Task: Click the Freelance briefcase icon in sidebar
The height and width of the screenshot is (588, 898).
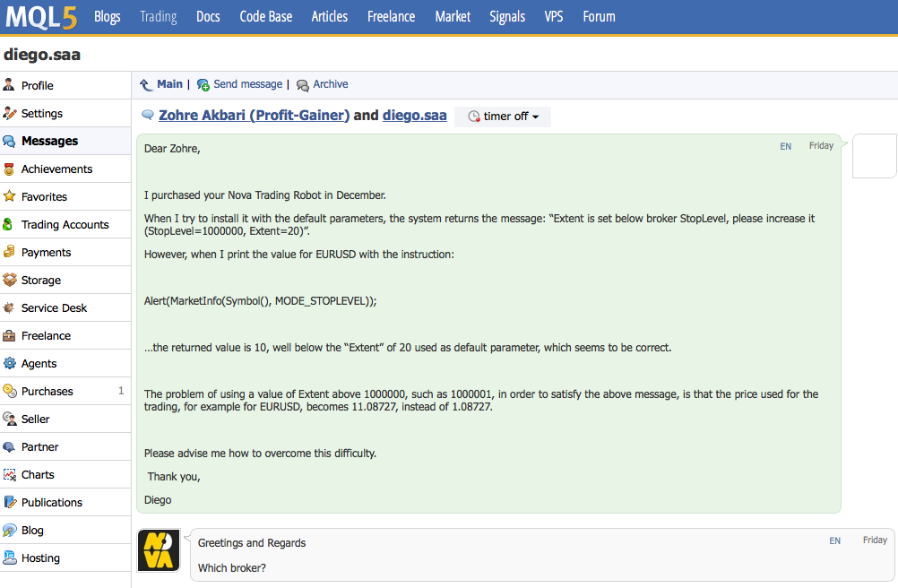Action: 9,335
